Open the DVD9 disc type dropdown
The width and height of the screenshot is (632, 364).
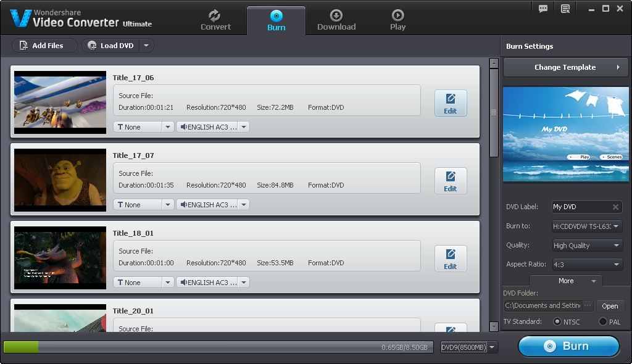tap(468, 347)
